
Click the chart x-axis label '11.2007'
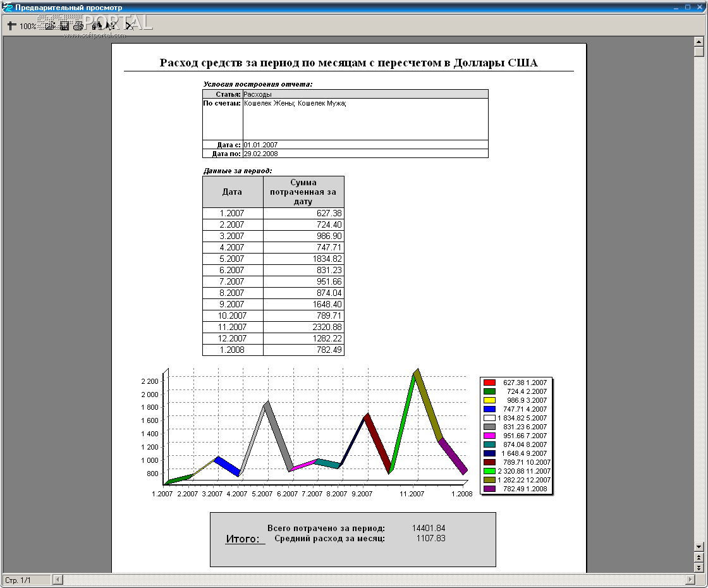coord(412,494)
